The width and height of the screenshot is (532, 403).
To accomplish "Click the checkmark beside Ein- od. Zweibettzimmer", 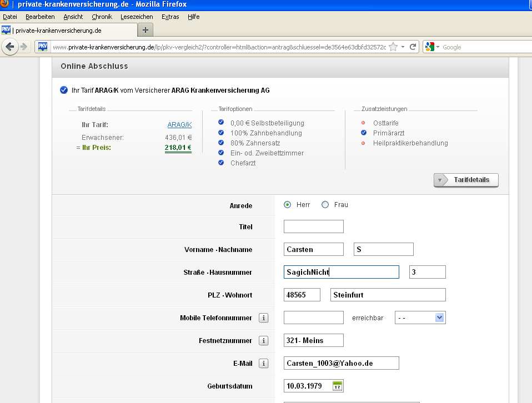I will tap(221, 152).
